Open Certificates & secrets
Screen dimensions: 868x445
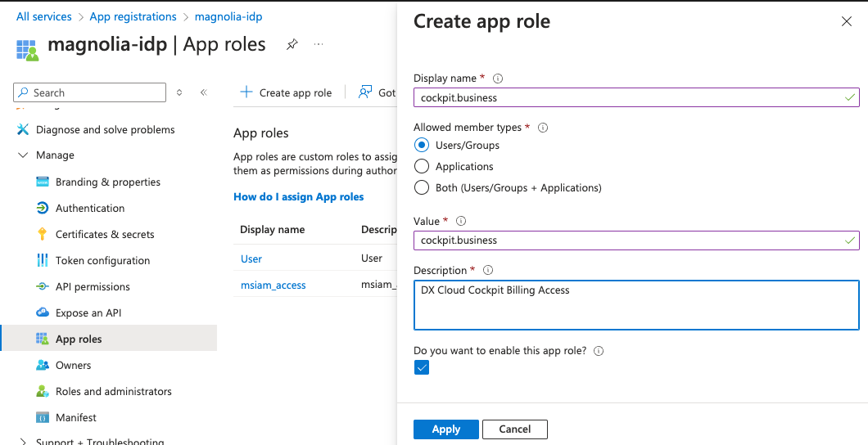point(105,234)
